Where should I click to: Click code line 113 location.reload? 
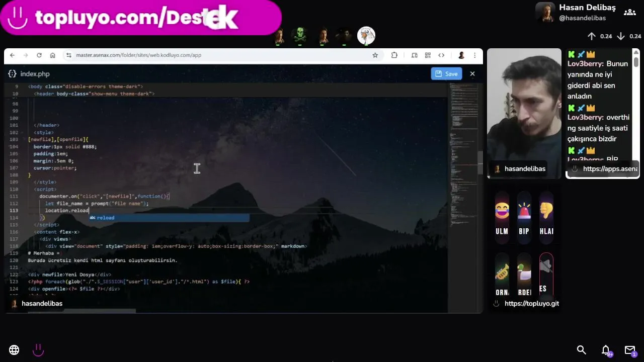[67, 211]
